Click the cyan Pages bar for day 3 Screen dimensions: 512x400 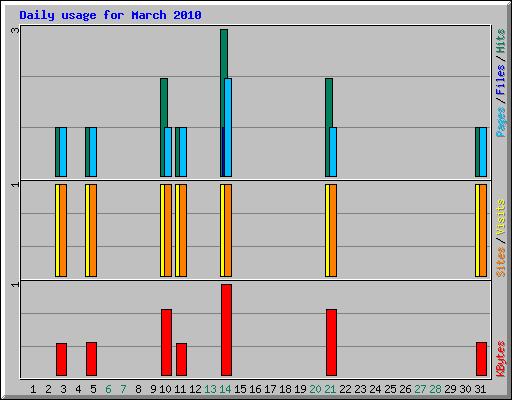(x=63, y=152)
